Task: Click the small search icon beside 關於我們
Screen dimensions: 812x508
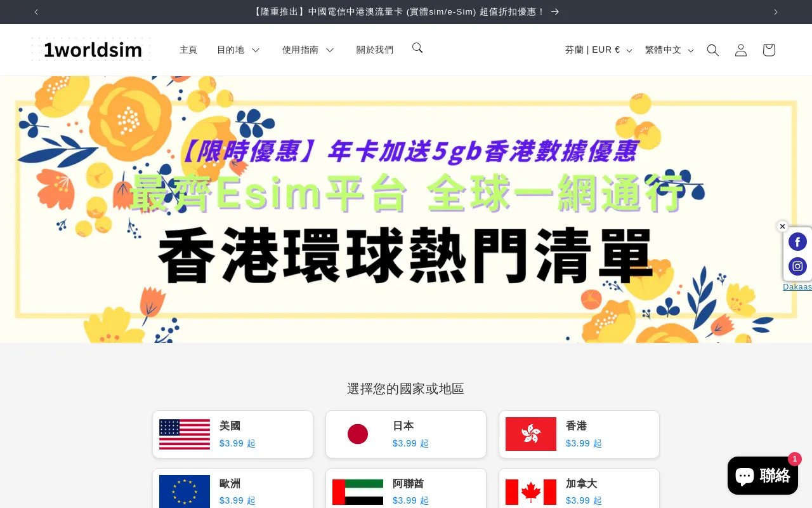Action: click(x=417, y=48)
